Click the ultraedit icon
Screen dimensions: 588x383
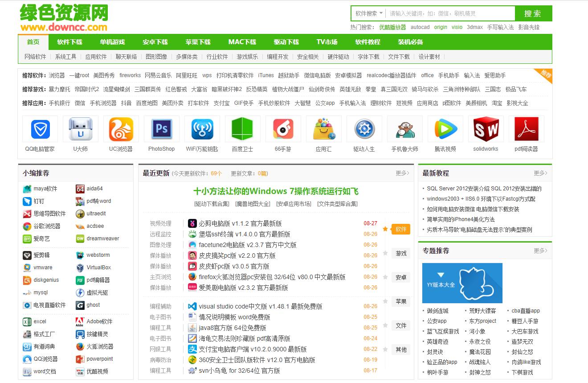tap(80, 214)
